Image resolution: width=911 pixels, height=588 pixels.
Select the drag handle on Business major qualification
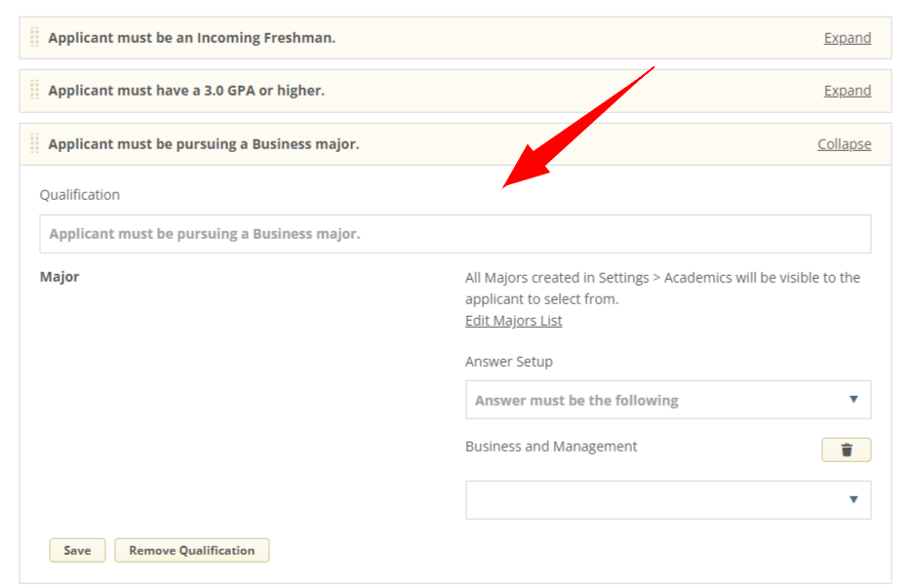click(x=33, y=143)
